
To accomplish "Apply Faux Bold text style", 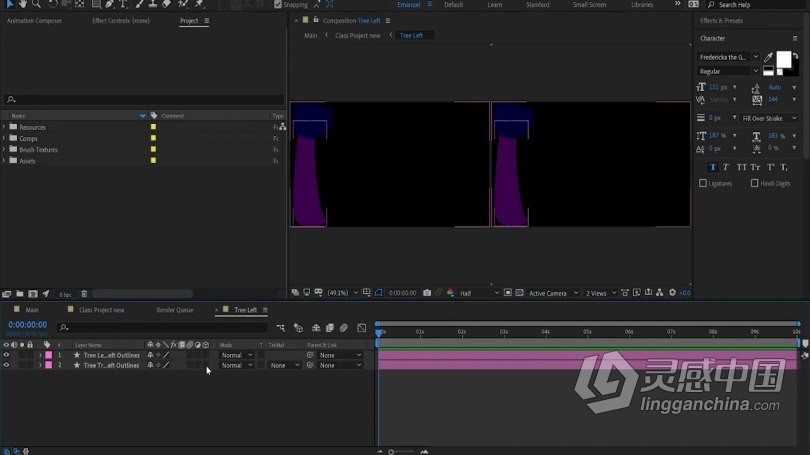I will point(713,167).
